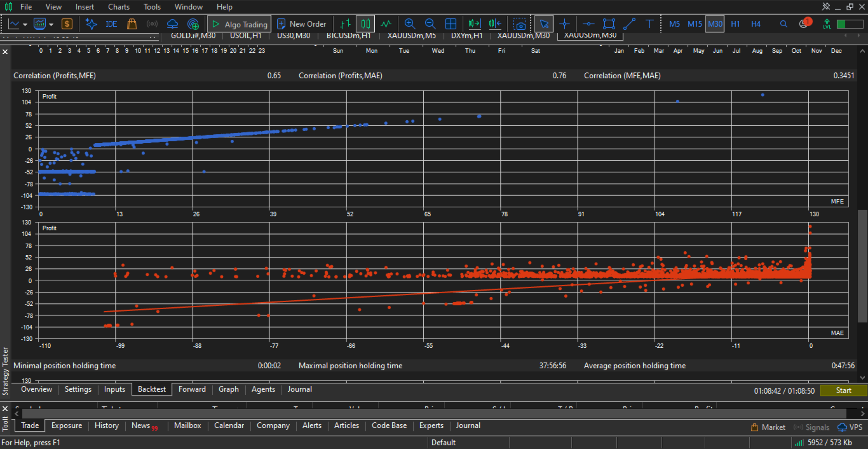Open the IDE MetaEditor icon
The width and height of the screenshot is (868, 449).
tap(111, 24)
